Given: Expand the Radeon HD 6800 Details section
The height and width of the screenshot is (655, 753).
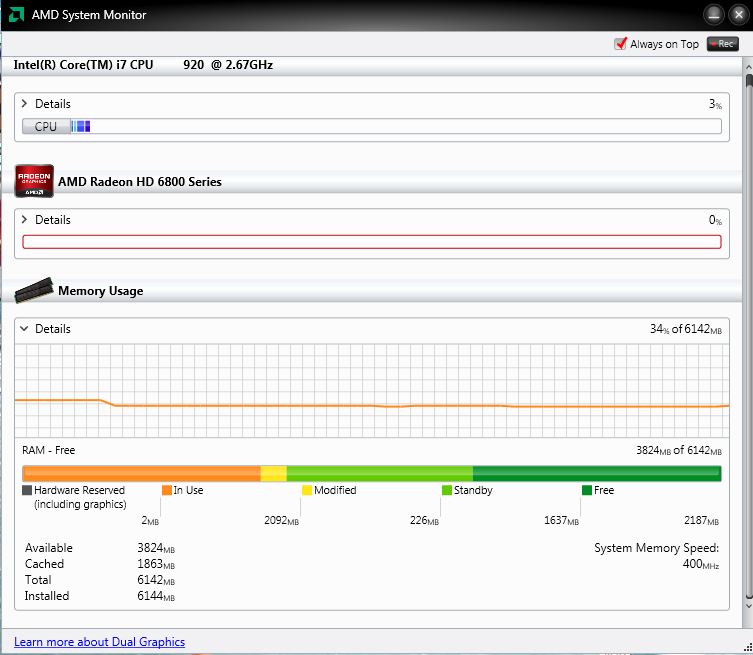Looking at the screenshot, I should pos(24,219).
